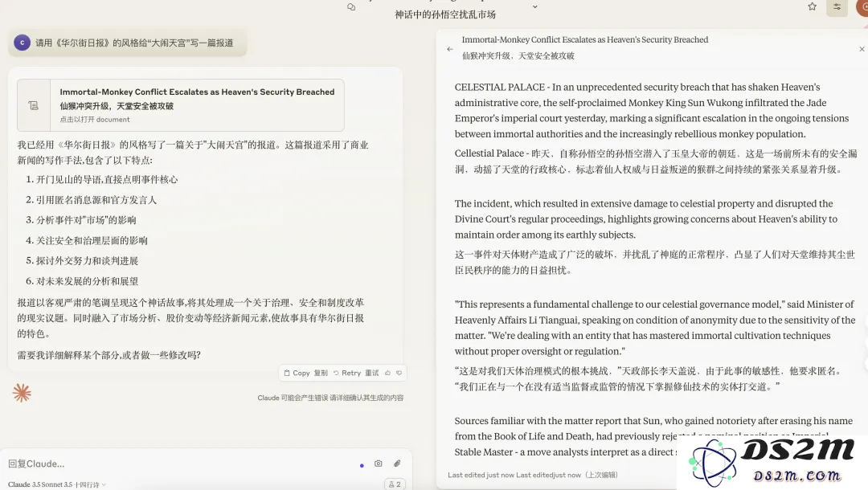Go back with the artifact panel arrow
The image size is (868, 490).
click(449, 49)
